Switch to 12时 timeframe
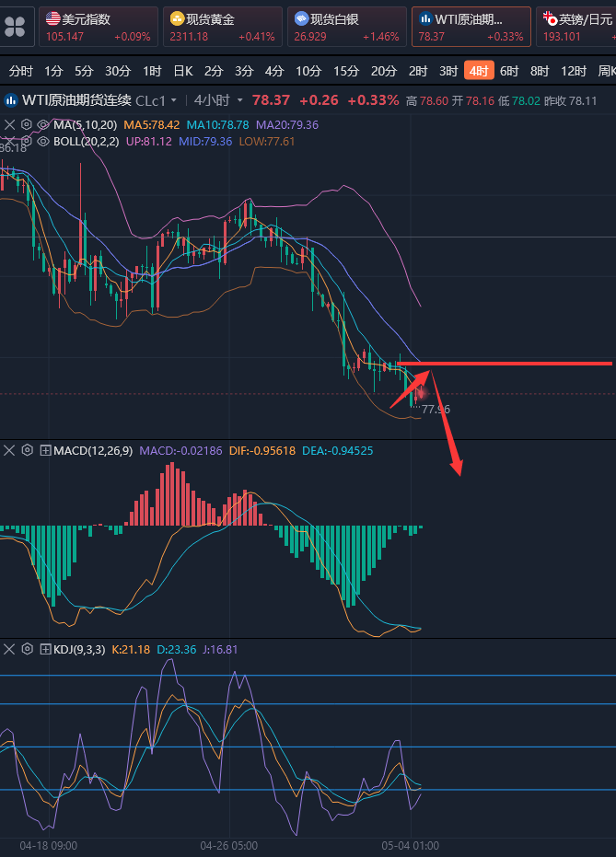Viewport: 616px width, 857px height. [574, 71]
